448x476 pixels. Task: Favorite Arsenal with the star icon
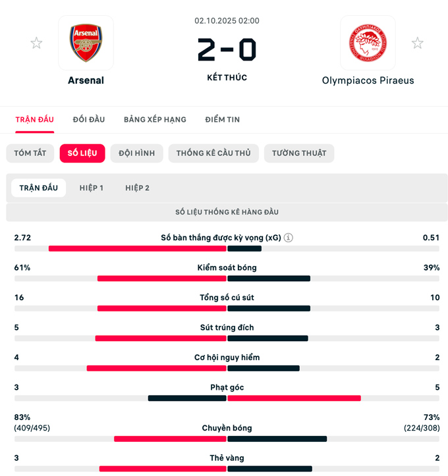tap(36, 43)
